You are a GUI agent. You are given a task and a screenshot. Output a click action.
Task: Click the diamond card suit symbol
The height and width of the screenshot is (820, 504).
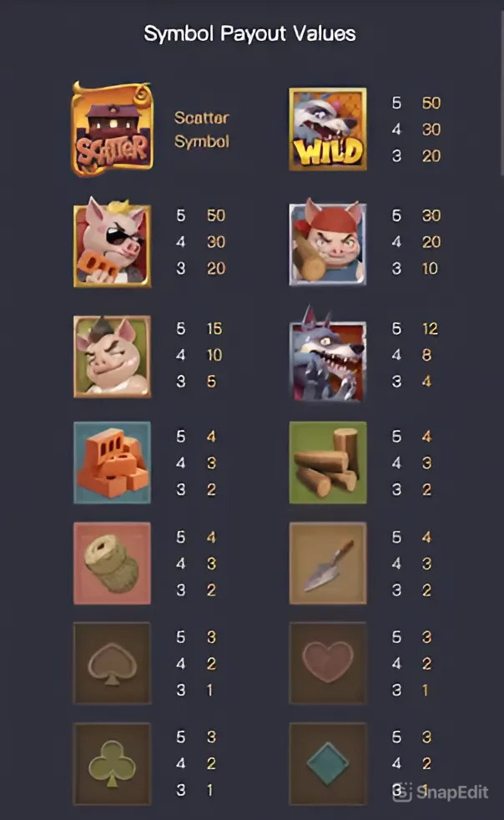coord(328,763)
